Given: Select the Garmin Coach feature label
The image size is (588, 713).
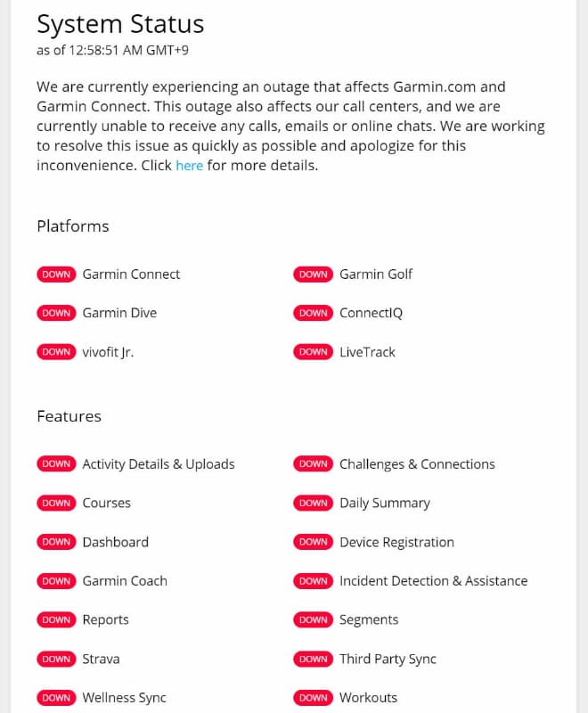Looking at the screenshot, I should (125, 581).
